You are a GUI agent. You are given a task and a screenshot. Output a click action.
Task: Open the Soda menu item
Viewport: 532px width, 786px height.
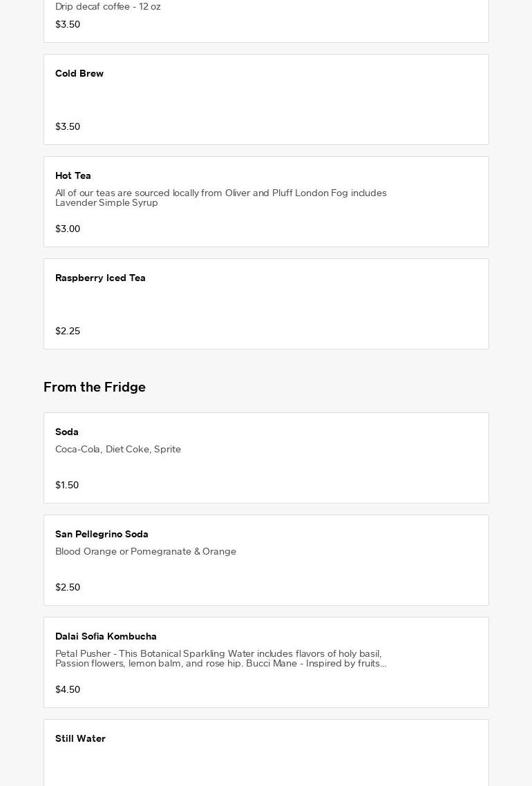point(67,432)
